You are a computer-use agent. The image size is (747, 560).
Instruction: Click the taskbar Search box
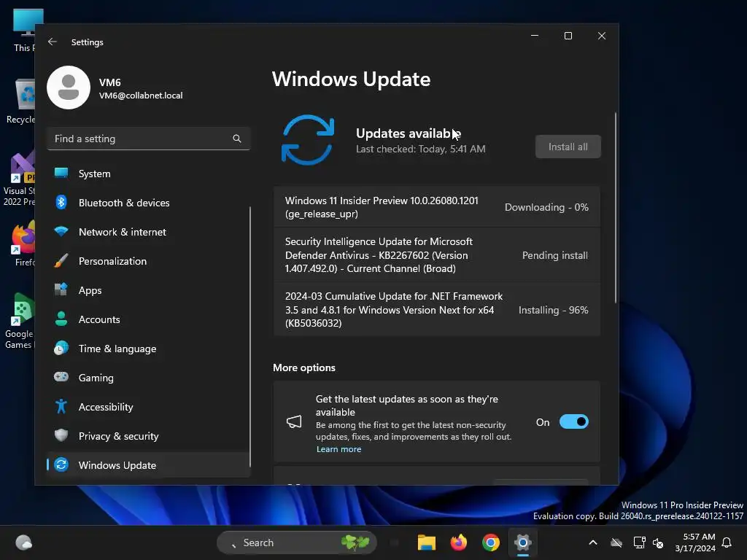(296, 542)
